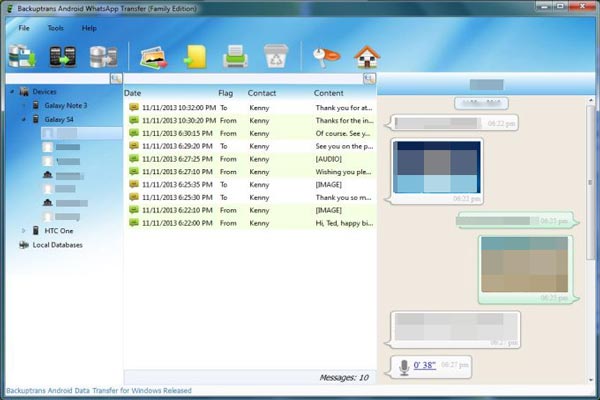Screen dimensions: 600x400
Task: Select the [AUDIO] message row
Action: point(250,159)
